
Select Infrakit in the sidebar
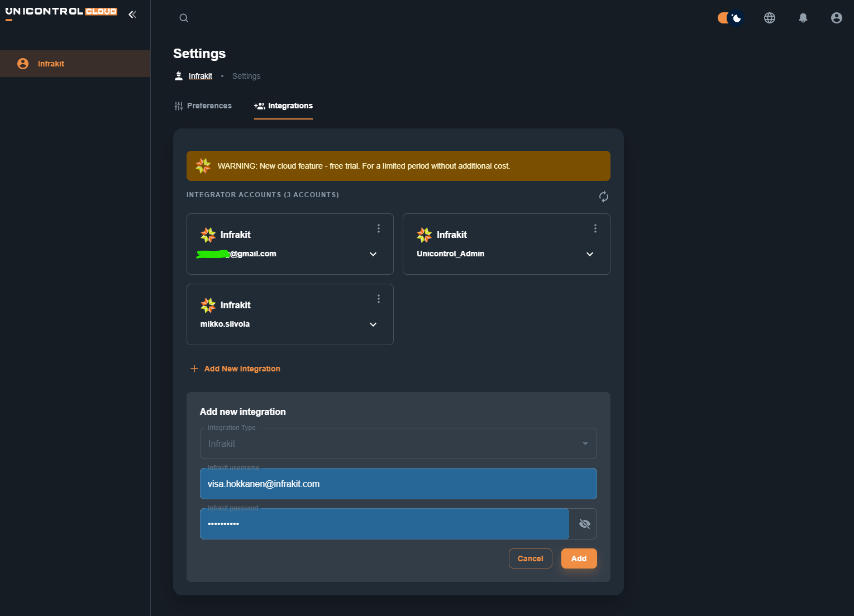[x=75, y=64]
